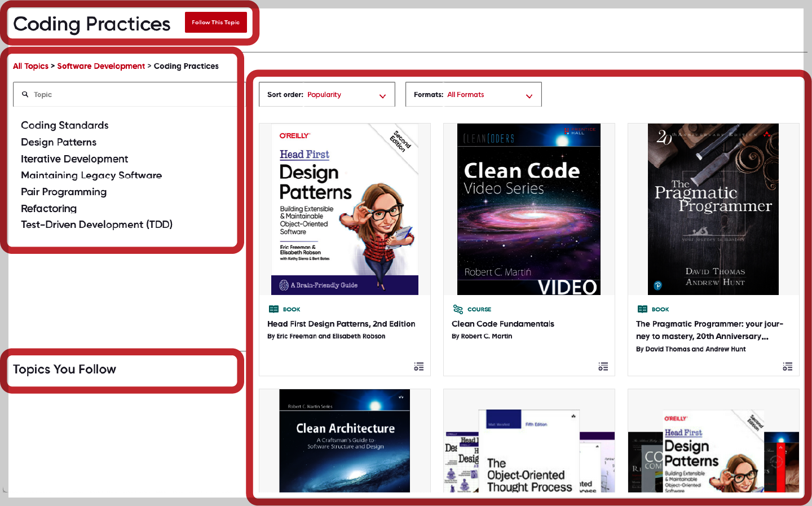Add The Pragmatic Programmer to playlist icon

788,367
